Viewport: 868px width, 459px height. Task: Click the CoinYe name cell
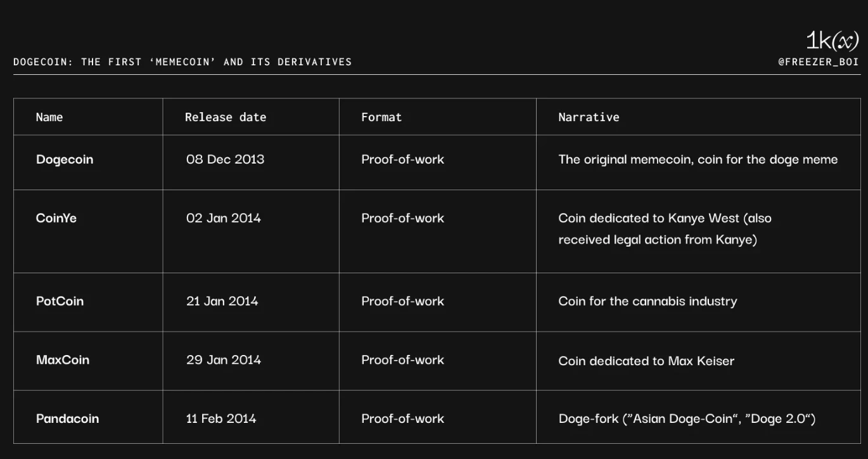(x=56, y=218)
